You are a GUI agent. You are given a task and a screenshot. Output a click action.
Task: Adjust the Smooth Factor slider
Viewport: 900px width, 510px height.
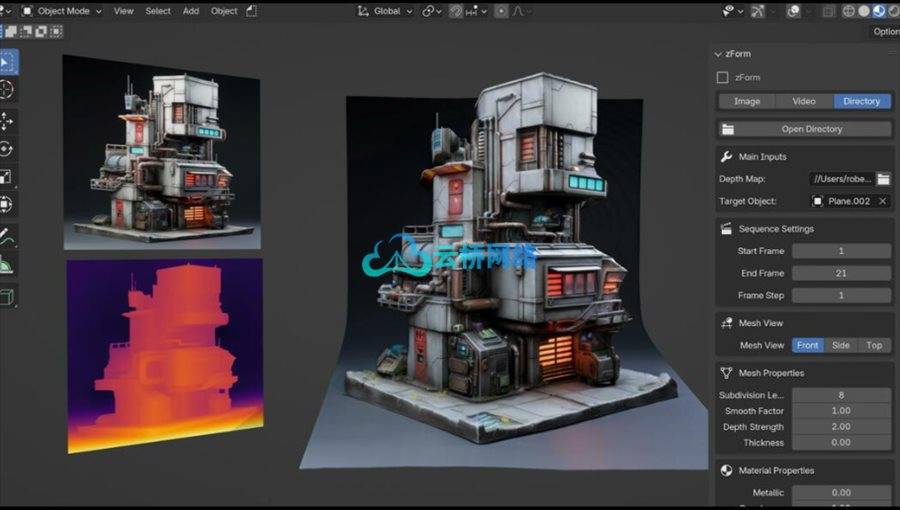(841, 411)
